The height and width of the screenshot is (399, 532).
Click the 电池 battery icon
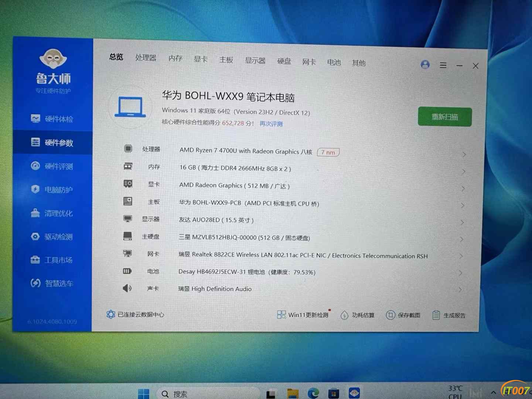[x=127, y=271]
